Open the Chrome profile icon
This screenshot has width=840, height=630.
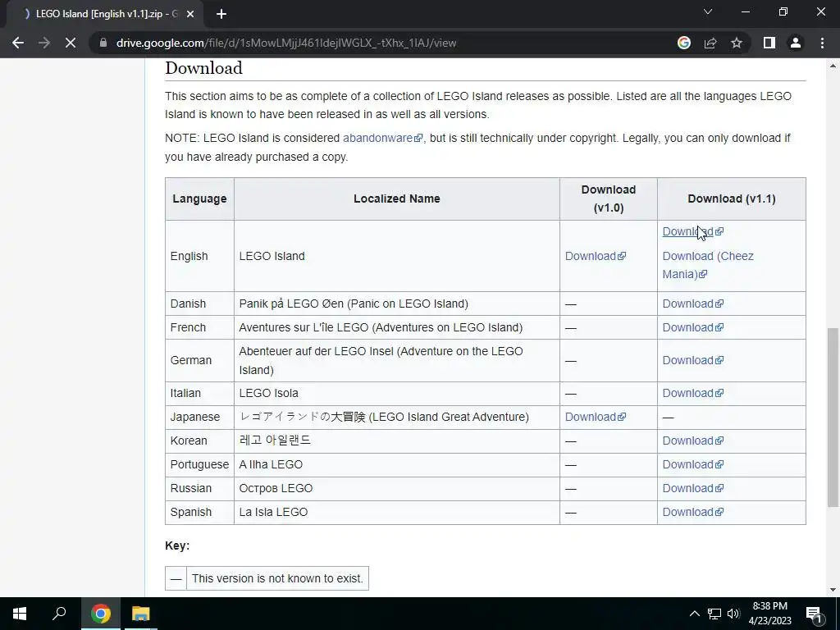[x=796, y=43]
